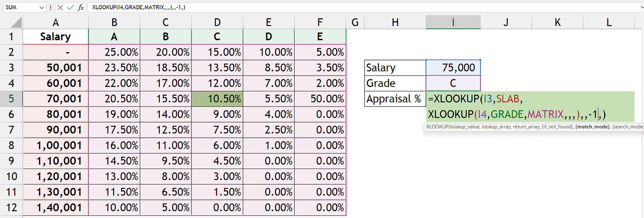This screenshot has height=218, width=644.
Task: Select column B header
Action: click(114, 22)
